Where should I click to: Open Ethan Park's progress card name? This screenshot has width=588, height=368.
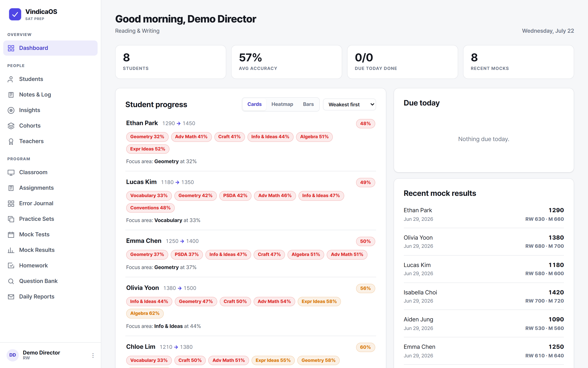(x=142, y=123)
